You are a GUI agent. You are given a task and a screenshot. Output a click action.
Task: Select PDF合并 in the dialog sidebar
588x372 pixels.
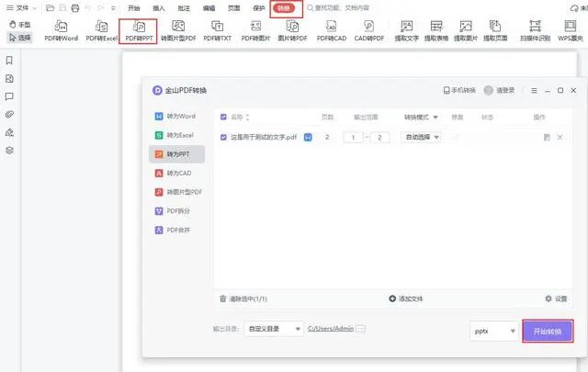pyautogui.click(x=176, y=230)
